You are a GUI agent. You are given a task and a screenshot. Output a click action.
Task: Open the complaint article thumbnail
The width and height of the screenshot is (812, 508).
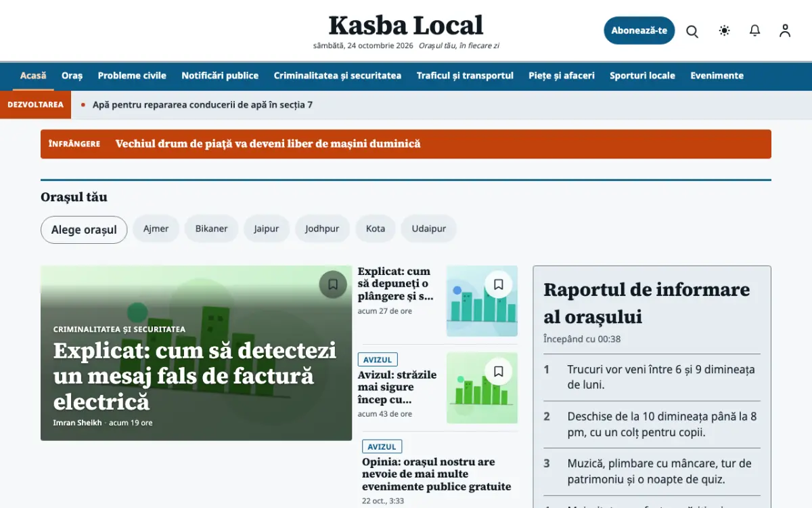tap(482, 301)
